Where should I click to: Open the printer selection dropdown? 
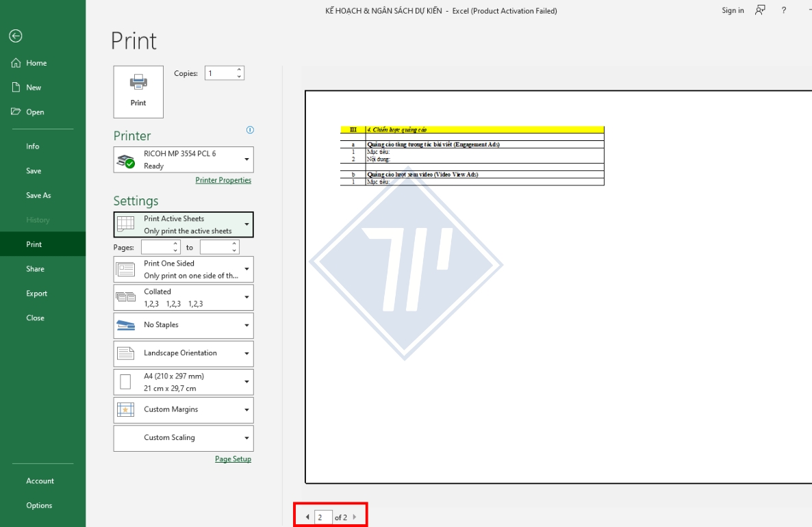[x=246, y=160]
